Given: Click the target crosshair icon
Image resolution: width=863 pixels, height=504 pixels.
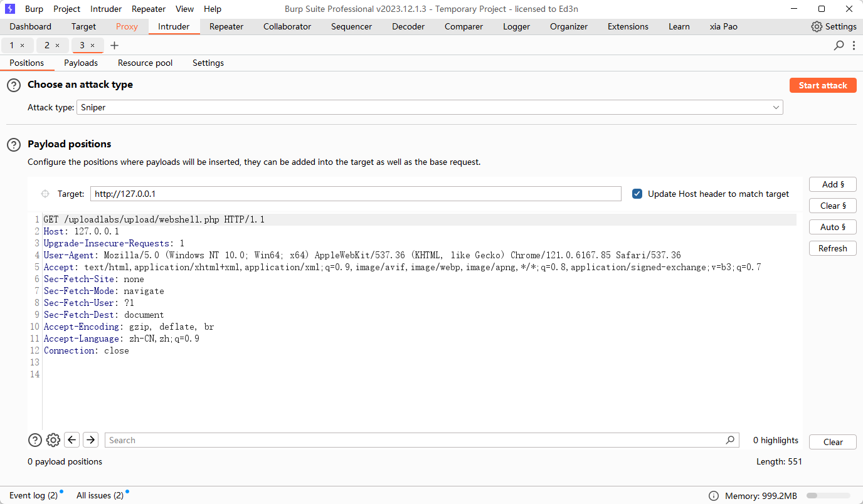Looking at the screenshot, I should (x=45, y=194).
